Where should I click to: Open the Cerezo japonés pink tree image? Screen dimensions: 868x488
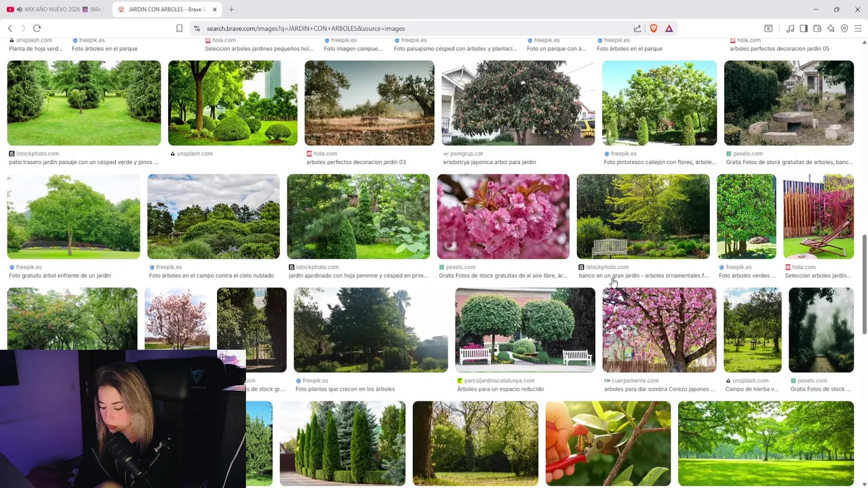(659, 330)
